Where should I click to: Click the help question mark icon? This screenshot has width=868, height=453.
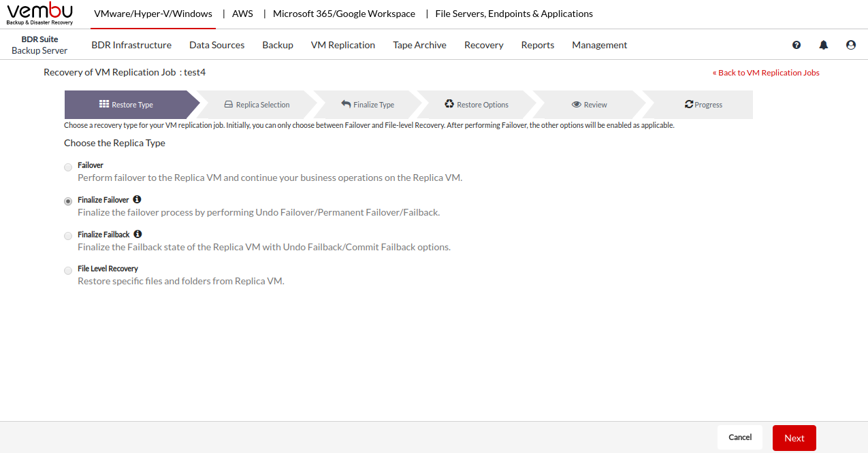click(x=797, y=45)
